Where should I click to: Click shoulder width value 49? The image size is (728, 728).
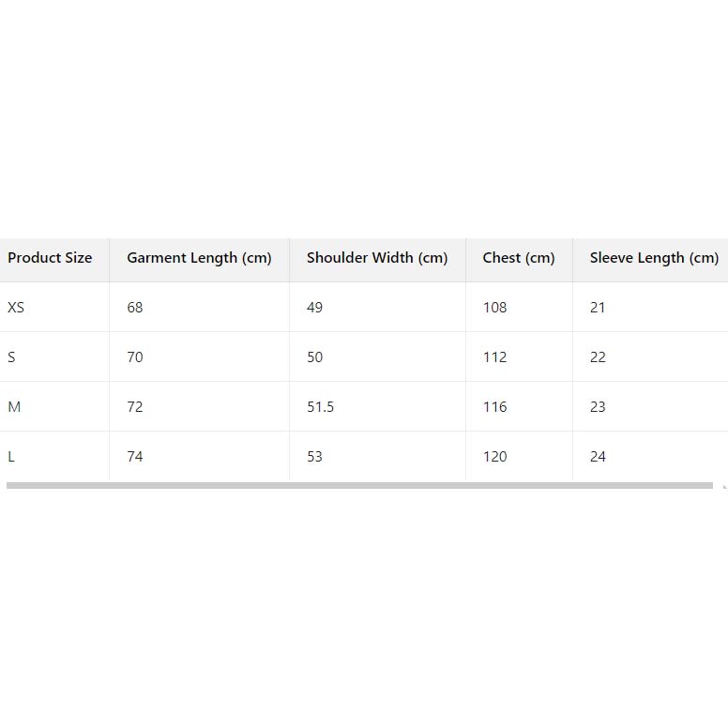tap(314, 308)
